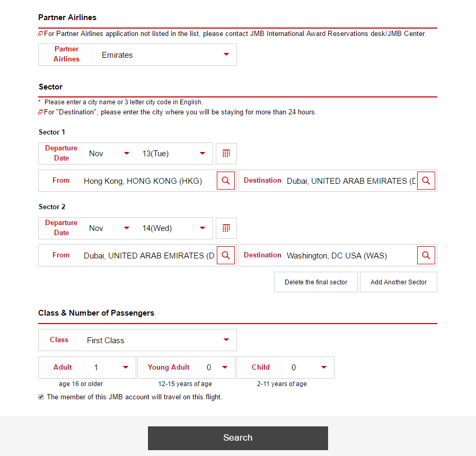This screenshot has width=476, height=456.
Task: Click the external link icon before Destination note
Action: pyautogui.click(x=40, y=112)
